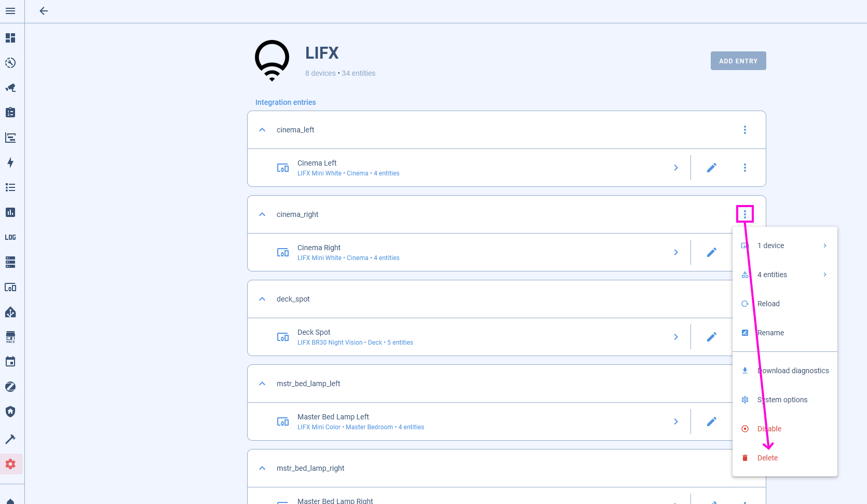This screenshot has height=504, width=867.
Task: Click the wrench-clock sidebar icon
Action: coord(10,63)
